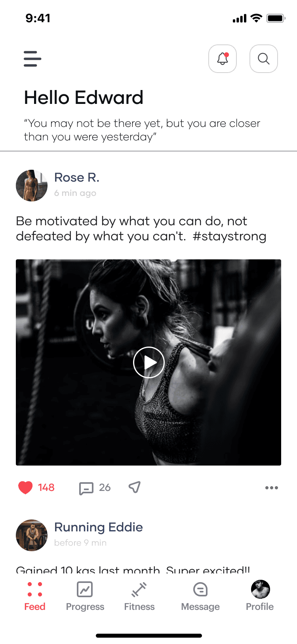
Task: Tap the Running Eddie name link
Action: (99, 527)
